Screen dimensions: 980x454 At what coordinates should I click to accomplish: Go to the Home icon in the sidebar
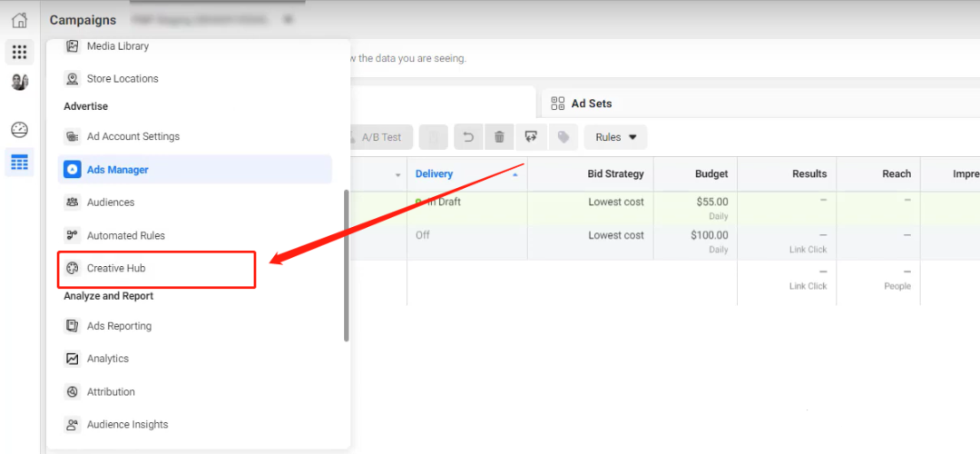[19, 20]
